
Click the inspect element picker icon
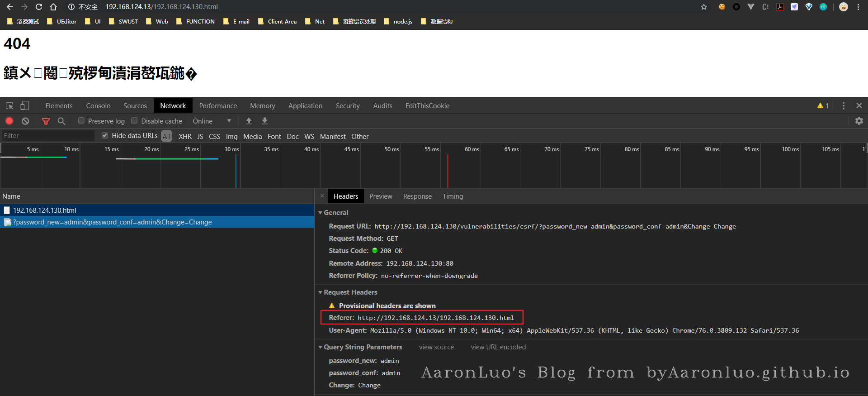coord(9,105)
